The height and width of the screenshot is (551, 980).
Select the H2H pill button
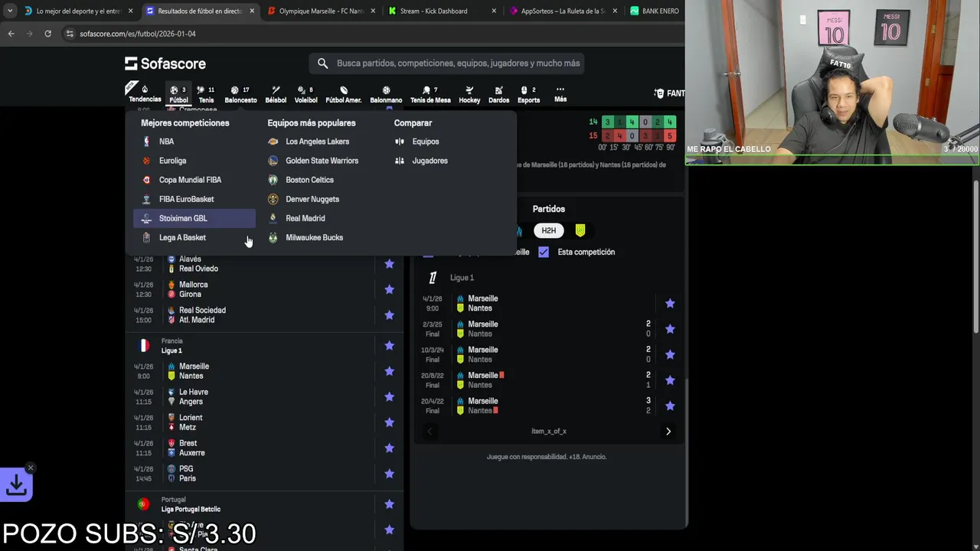(x=548, y=230)
